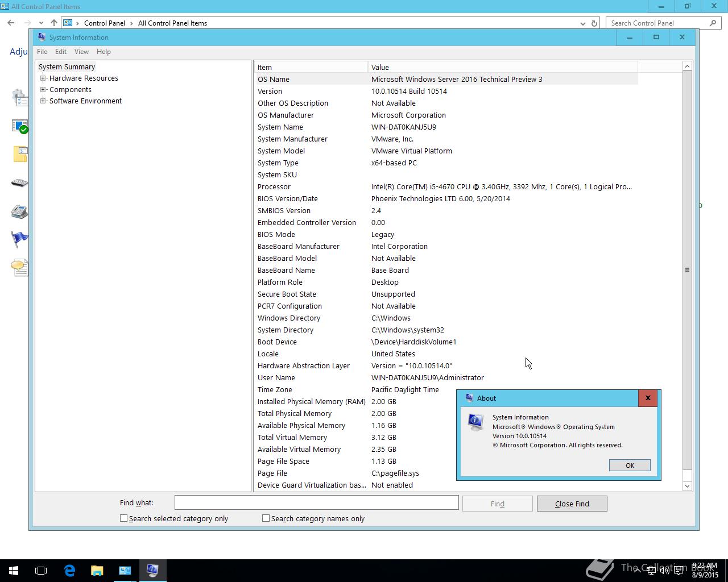The image size is (728, 582).
Task: Expand the Hardware Resources tree node
Action: (43, 78)
